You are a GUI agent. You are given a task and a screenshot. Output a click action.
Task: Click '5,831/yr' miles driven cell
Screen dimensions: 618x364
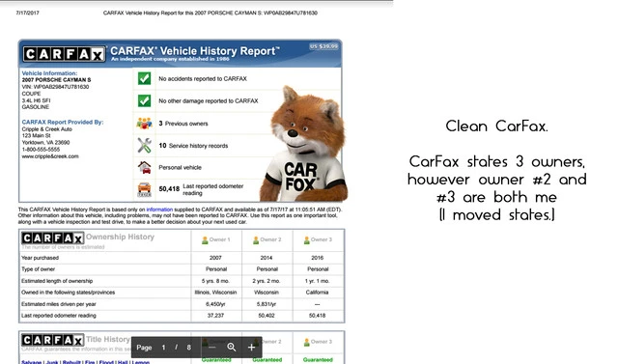point(267,304)
